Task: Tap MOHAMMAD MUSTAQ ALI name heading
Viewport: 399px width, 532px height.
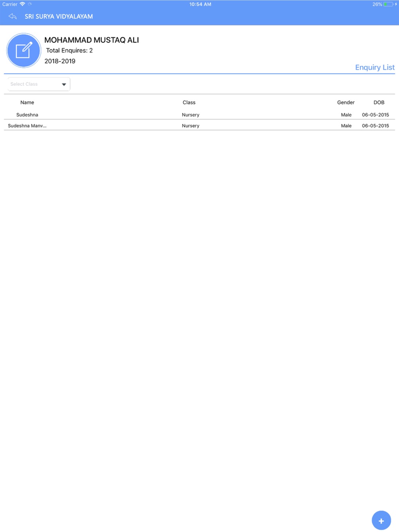Action: (x=92, y=40)
